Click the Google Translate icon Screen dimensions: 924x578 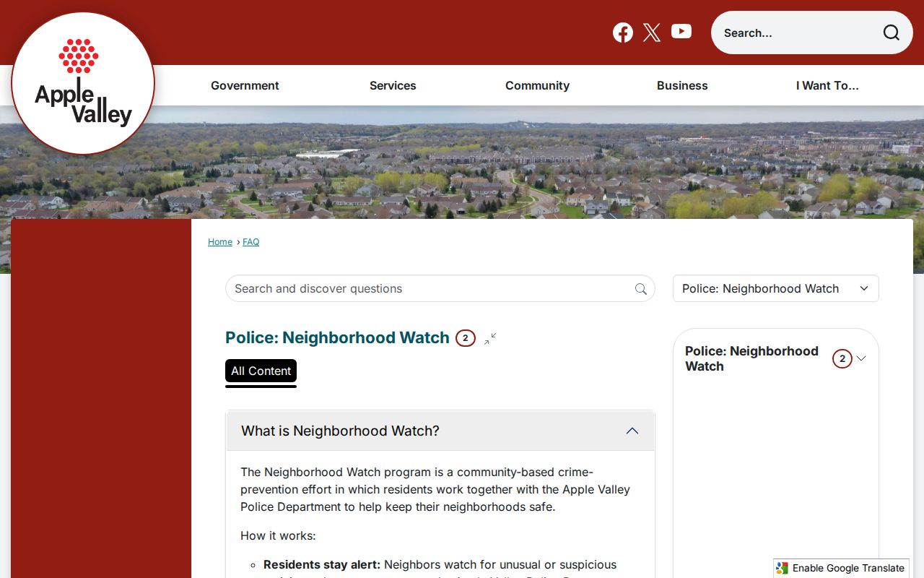(x=783, y=568)
